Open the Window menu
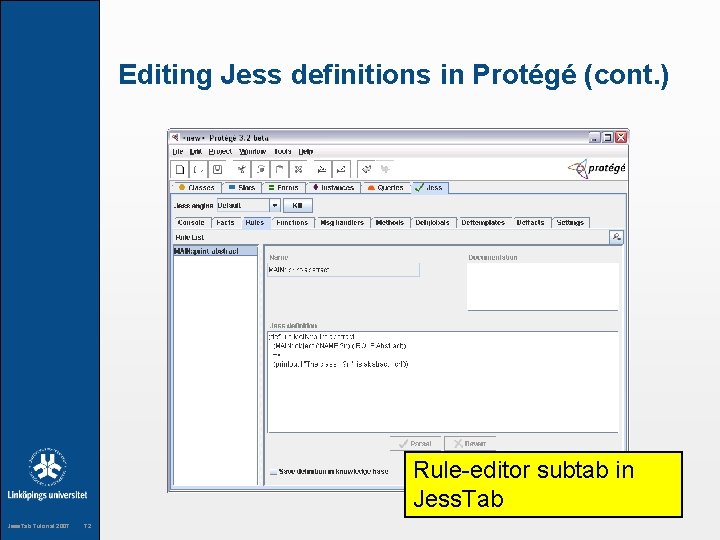Viewport: 720px width, 540px height. [253, 151]
